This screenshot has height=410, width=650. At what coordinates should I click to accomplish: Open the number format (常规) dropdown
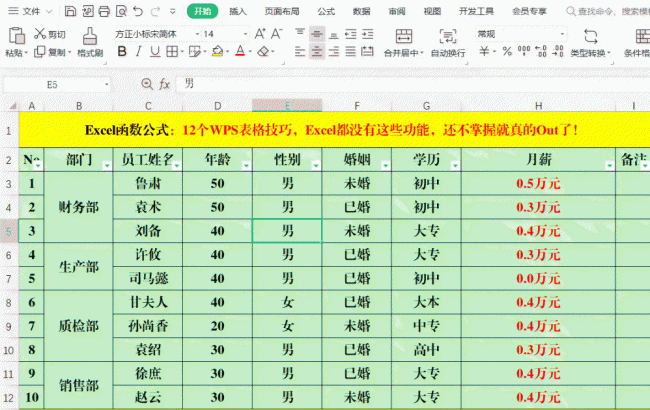tap(562, 34)
